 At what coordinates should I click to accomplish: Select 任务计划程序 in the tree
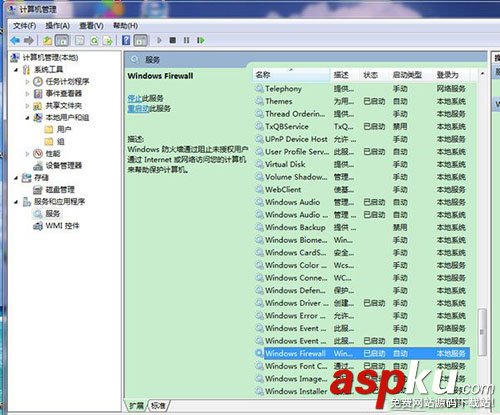(67, 82)
